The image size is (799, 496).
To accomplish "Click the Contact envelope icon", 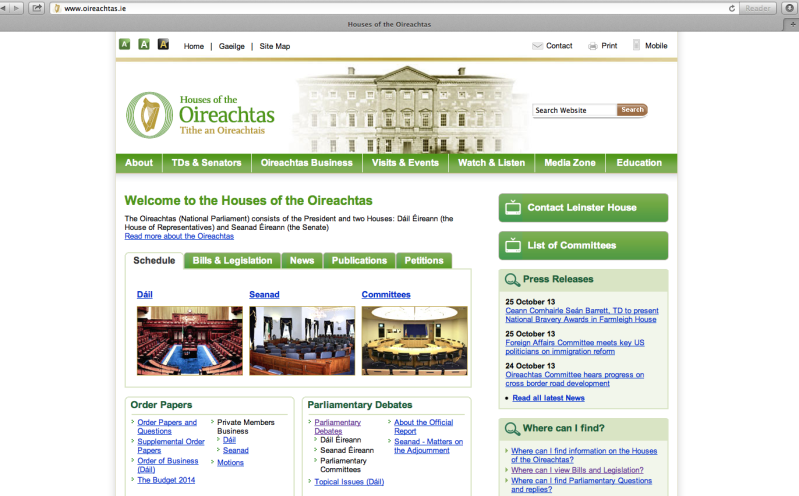I will coord(537,46).
